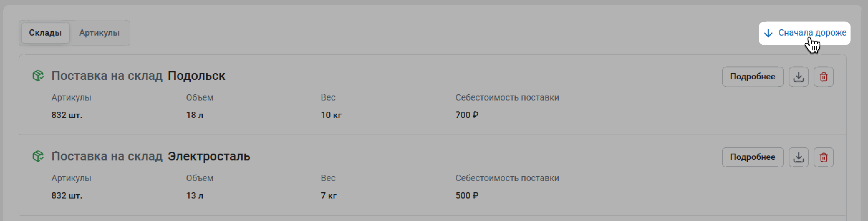868x221 pixels.
Task: Open Подробнее for the Подольск supply
Action: pyautogui.click(x=752, y=76)
